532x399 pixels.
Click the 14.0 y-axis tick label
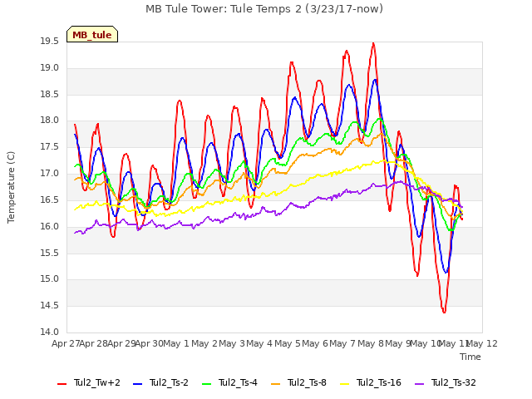(x=50, y=332)
